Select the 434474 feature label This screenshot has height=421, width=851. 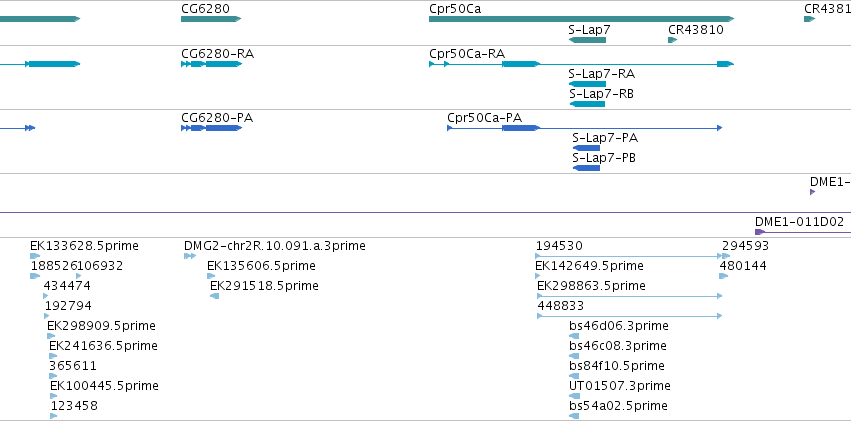pos(67,286)
